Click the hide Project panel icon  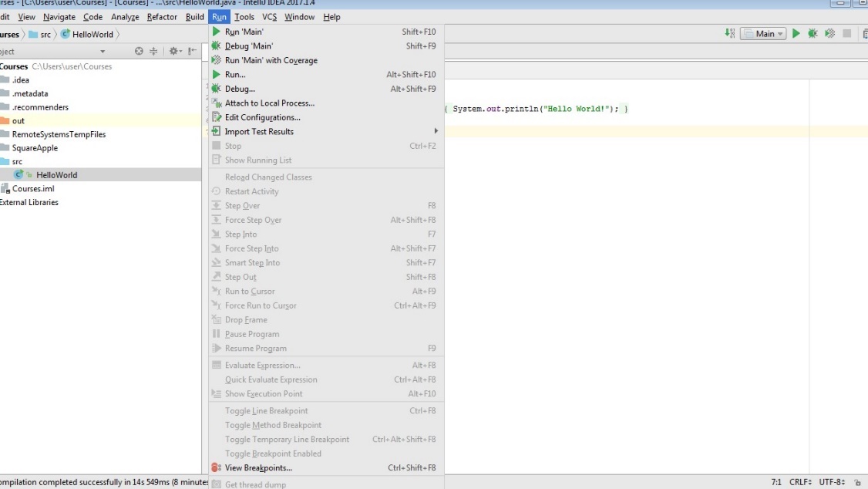pyautogui.click(x=191, y=52)
